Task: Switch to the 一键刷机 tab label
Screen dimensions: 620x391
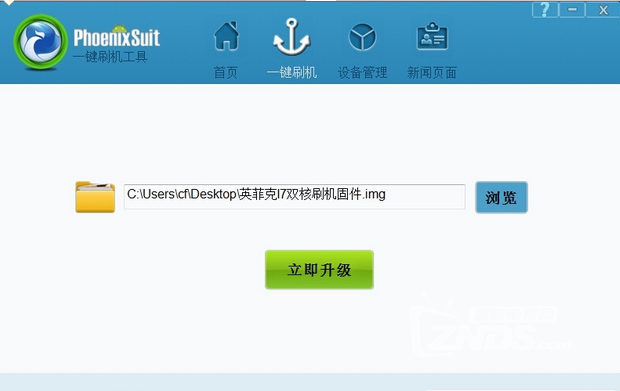Action: click(x=292, y=72)
